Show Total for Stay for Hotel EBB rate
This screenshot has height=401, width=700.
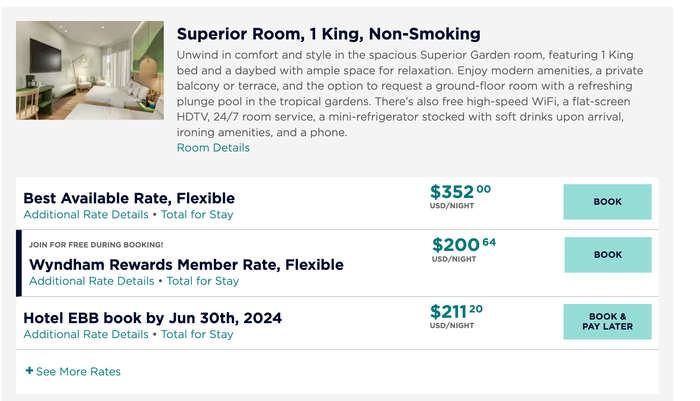pyautogui.click(x=197, y=334)
